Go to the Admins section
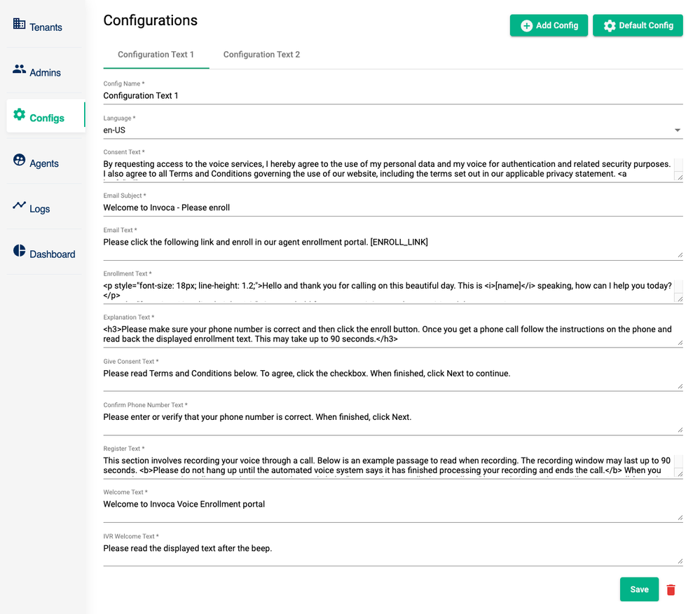 [45, 73]
